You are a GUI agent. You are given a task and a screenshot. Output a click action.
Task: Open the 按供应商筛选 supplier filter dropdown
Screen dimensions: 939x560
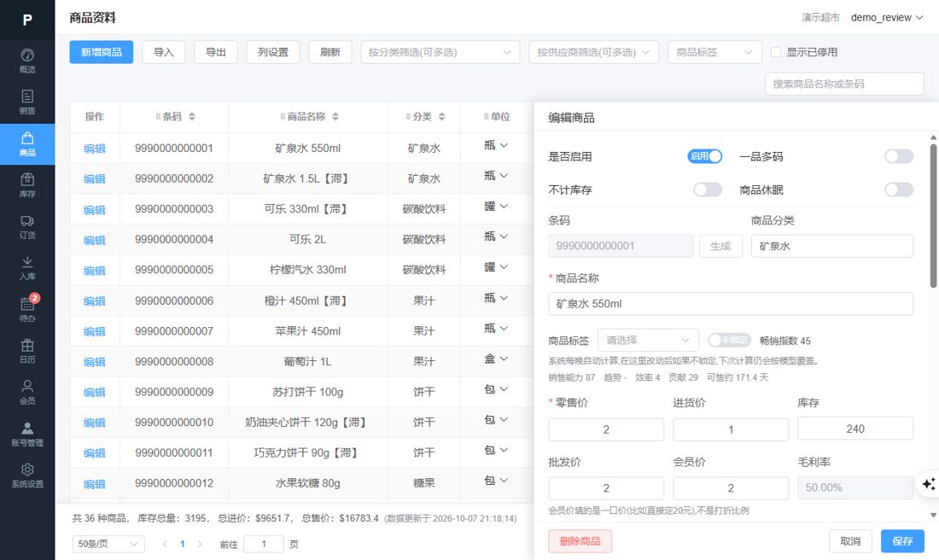pyautogui.click(x=593, y=52)
